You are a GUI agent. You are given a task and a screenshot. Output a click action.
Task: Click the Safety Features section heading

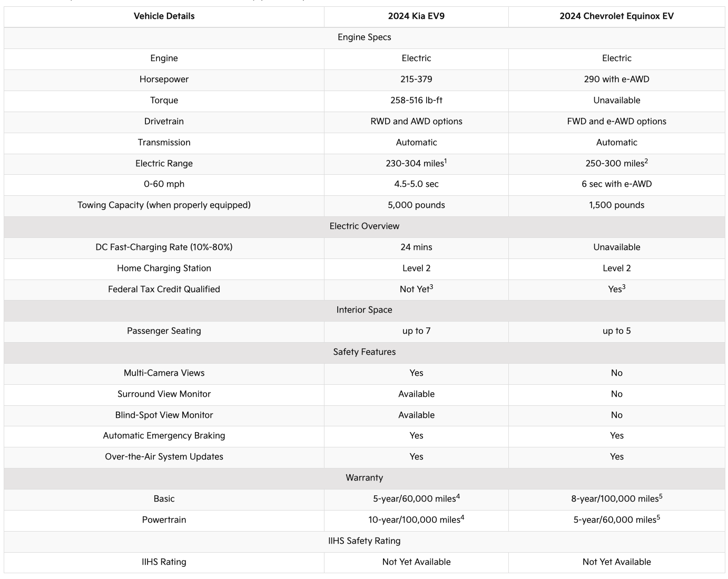pos(364,352)
